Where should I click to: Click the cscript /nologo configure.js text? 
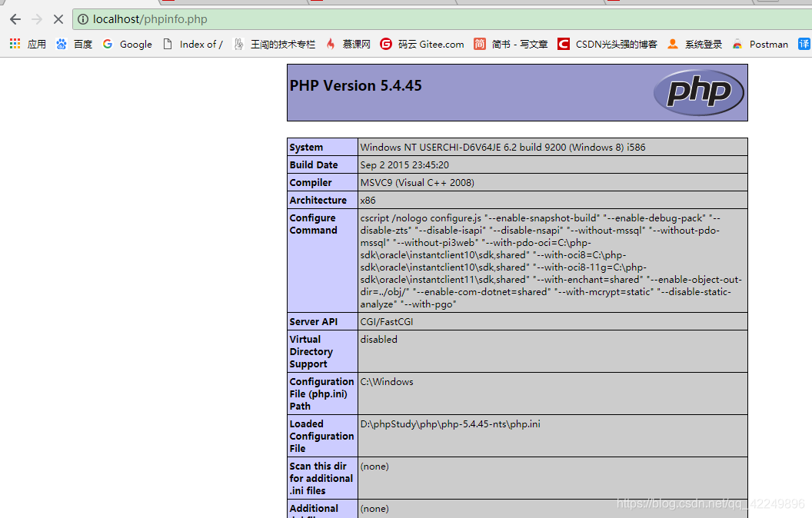[x=421, y=217]
